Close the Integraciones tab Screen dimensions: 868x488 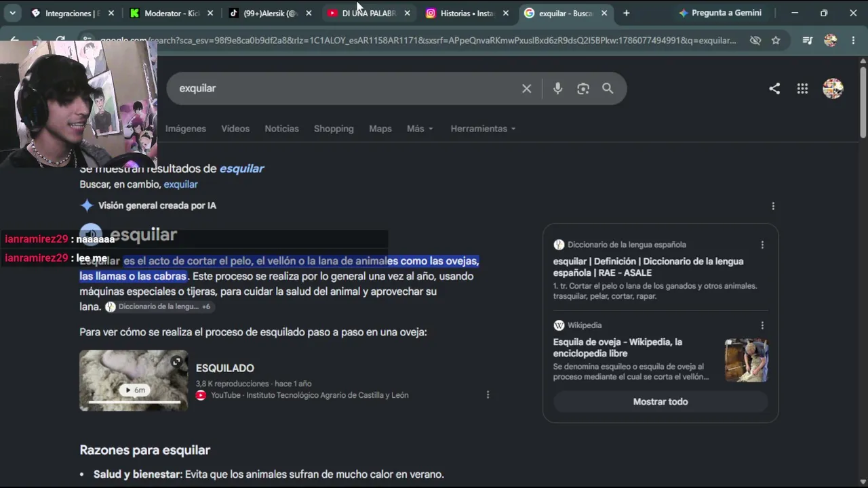point(111,13)
